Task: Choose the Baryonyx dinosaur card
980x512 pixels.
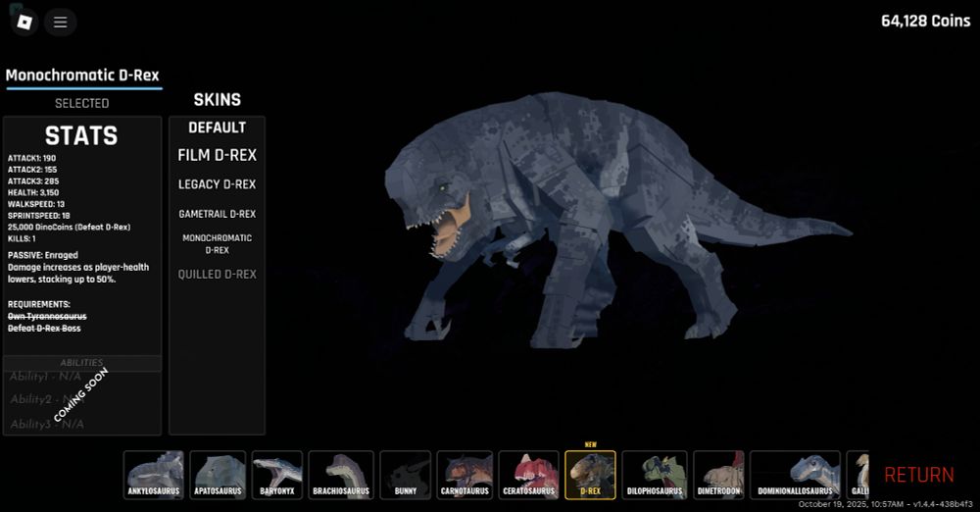Action: coord(277,475)
